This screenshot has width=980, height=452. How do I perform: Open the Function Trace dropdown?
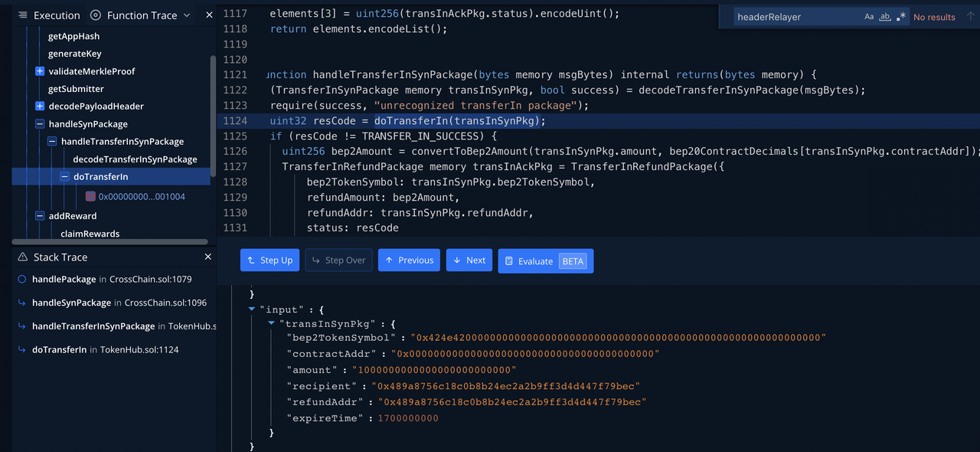click(187, 15)
